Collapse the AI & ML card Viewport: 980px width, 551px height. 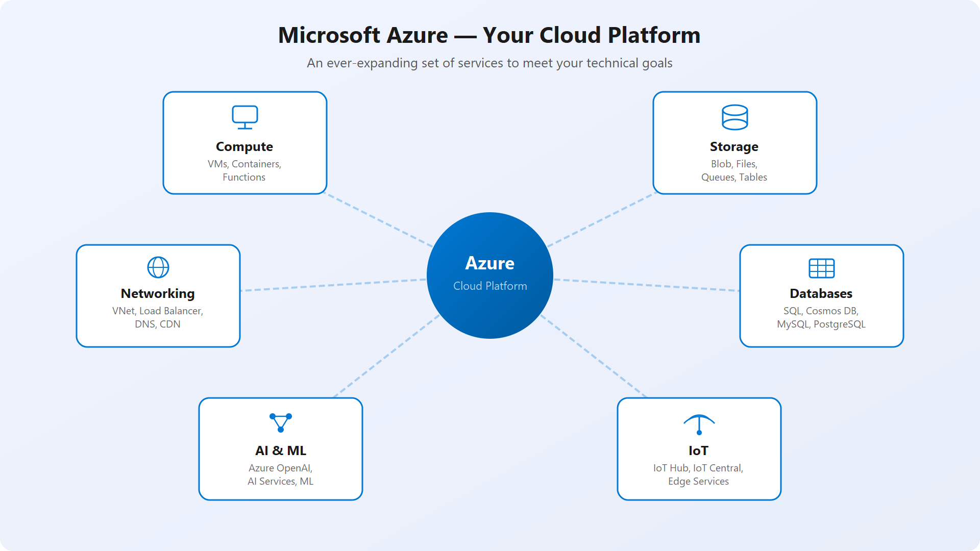click(280, 449)
